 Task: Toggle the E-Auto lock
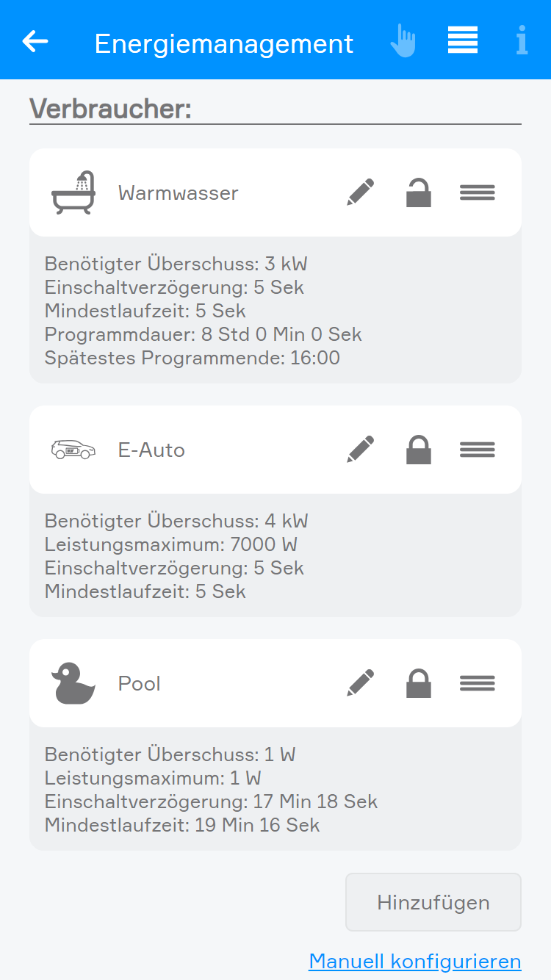coord(419,450)
